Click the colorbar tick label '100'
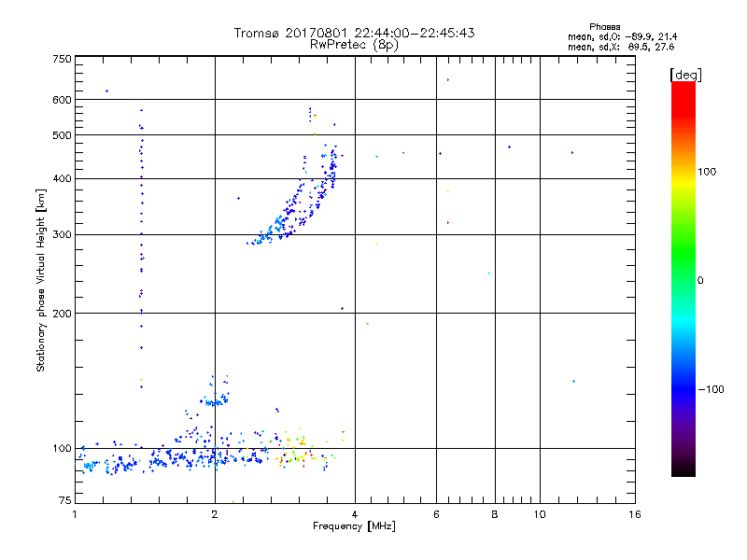 point(707,172)
